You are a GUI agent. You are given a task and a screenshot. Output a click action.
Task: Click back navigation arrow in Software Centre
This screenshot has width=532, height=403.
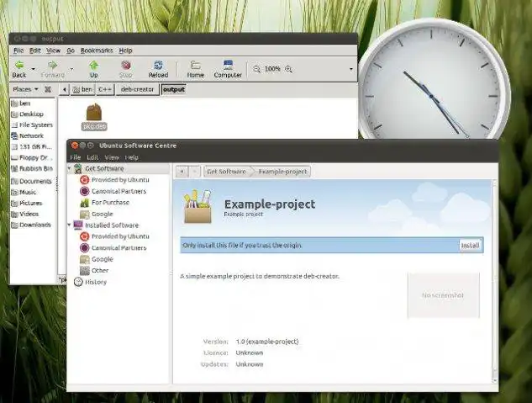(x=182, y=172)
